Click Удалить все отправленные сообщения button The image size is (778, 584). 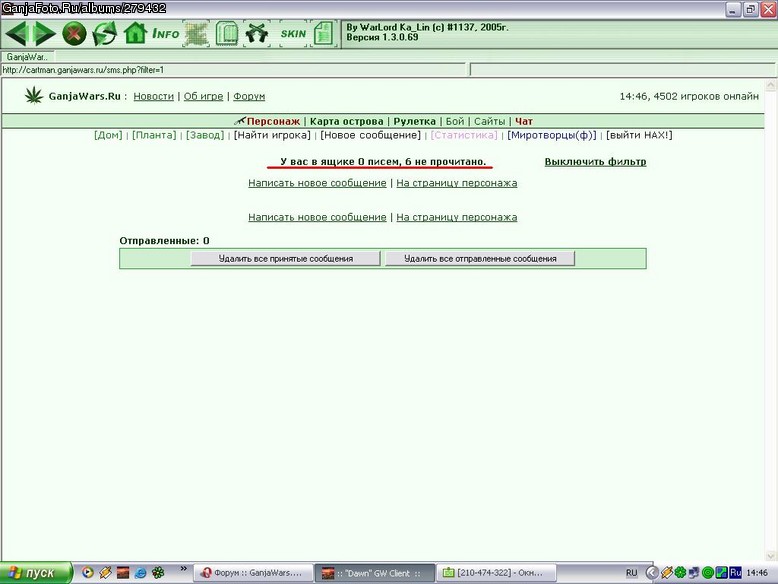coord(480,259)
